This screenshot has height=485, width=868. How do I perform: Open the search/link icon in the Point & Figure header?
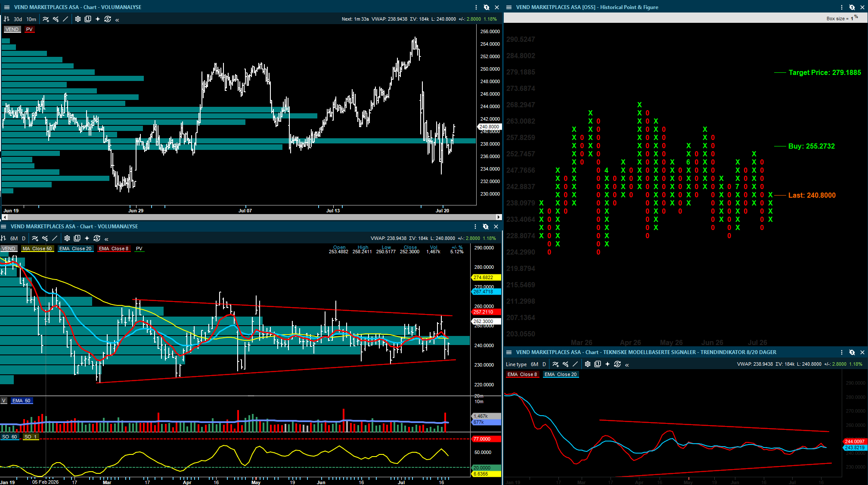pyautogui.click(x=852, y=7)
